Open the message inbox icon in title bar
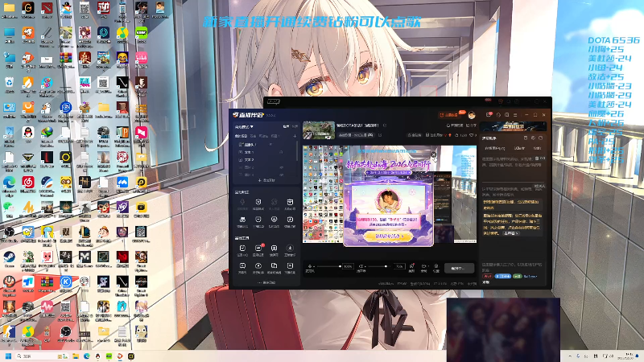The height and width of the screenshot is (362, 644). (489, 115)
